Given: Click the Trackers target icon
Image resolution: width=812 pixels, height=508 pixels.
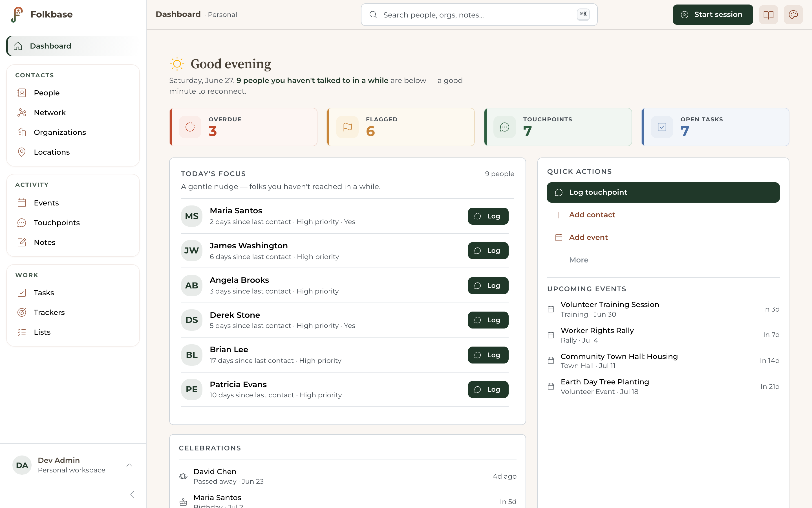Looking at the screenshot, I should (22, 312).
